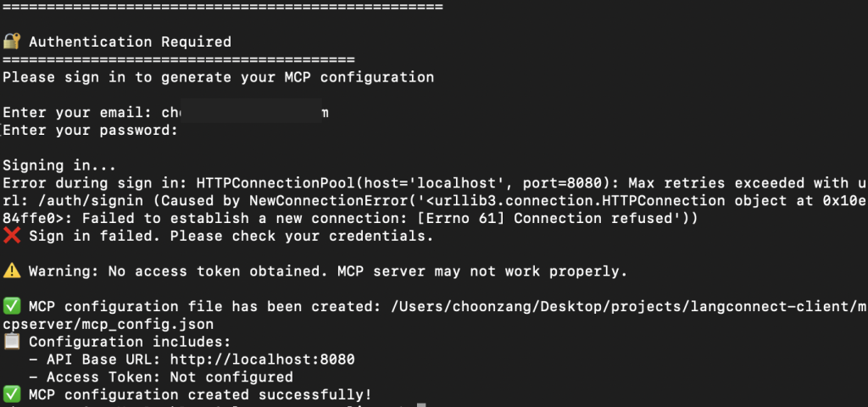Image resolution: width=868 pixels, height=407 pixels.
Task: Click the terminal cursor block at the bottom
Action: point(422,405)
